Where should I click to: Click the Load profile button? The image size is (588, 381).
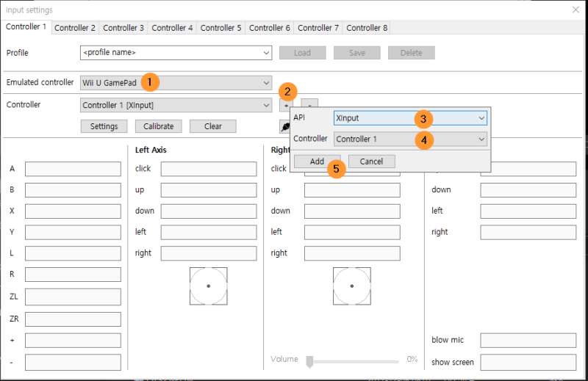[302, 53]
